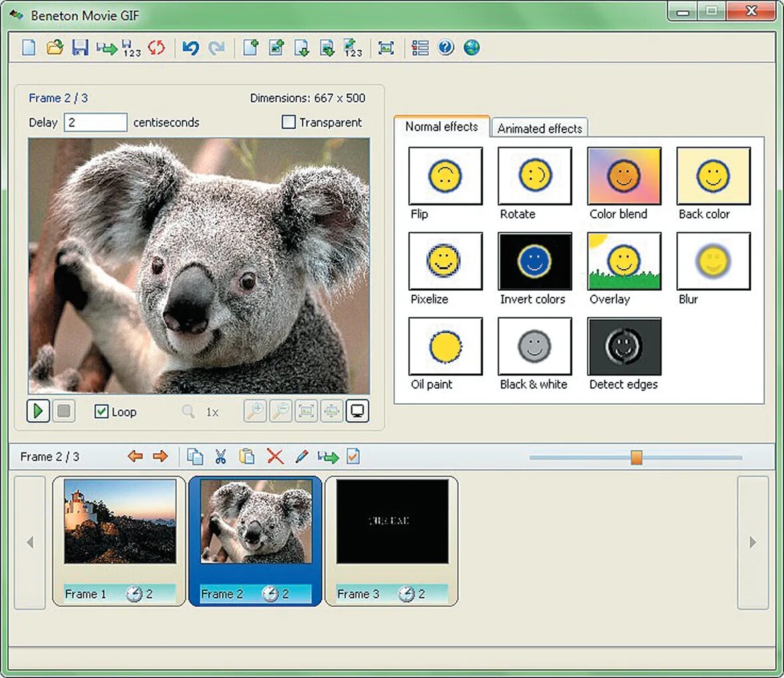
Task: Uncheck the Loop checkbox
Action: click(101, 412)
